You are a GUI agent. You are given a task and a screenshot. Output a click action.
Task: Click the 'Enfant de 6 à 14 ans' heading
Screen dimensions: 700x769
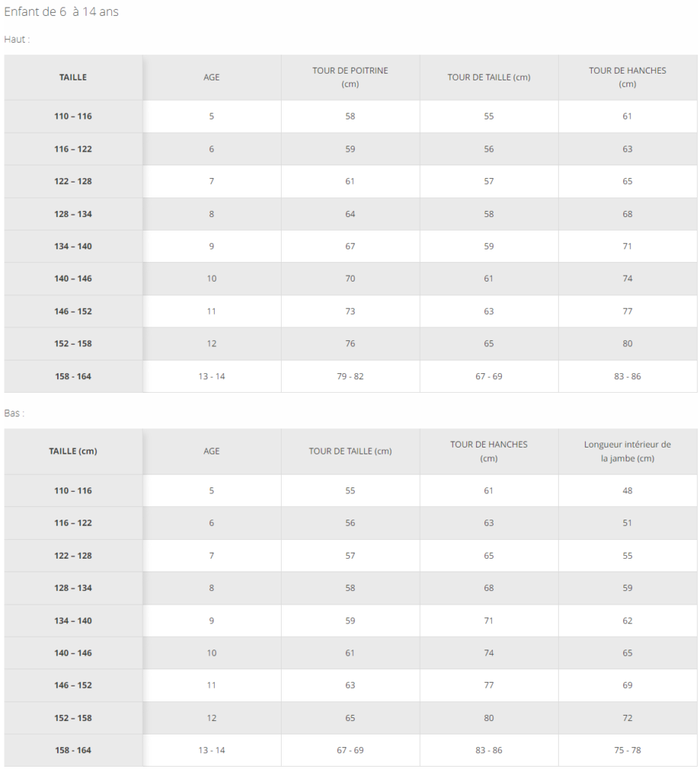[x=62, y=11]
